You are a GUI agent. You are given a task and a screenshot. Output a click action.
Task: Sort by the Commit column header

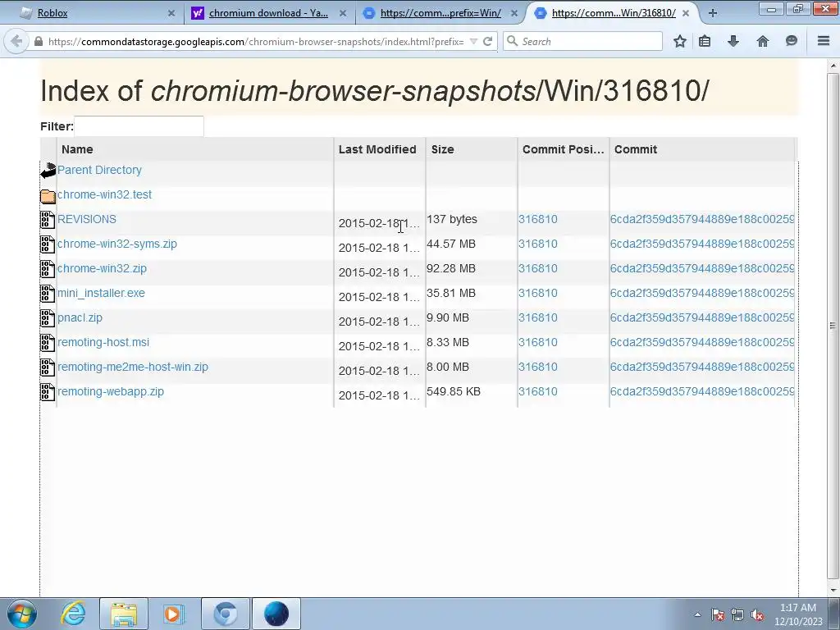tap(702, 149)
